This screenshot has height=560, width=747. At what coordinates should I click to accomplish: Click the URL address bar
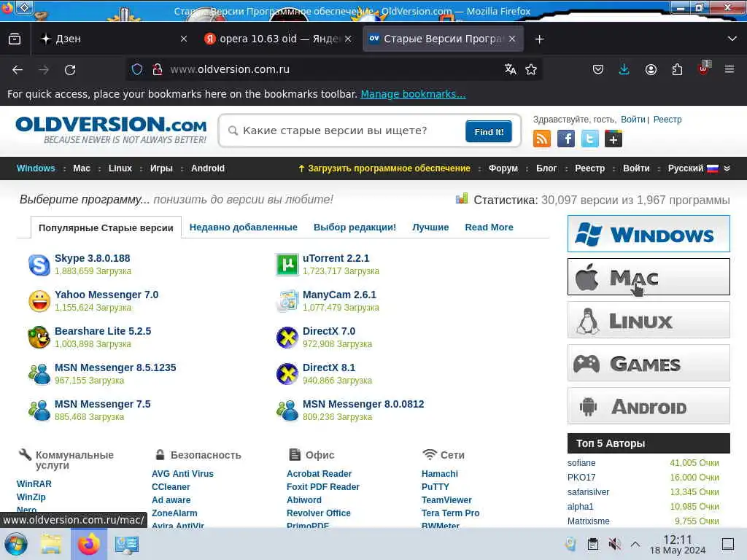[333, 69]
